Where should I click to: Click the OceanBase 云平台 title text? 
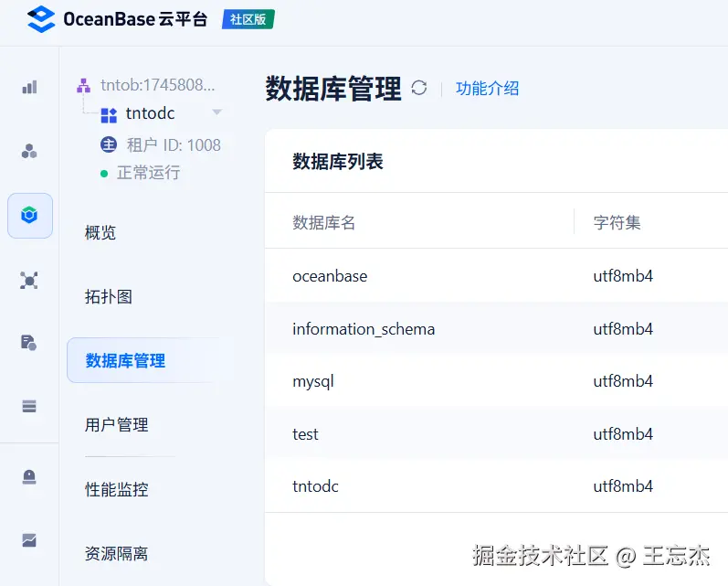tap(135, 19)
